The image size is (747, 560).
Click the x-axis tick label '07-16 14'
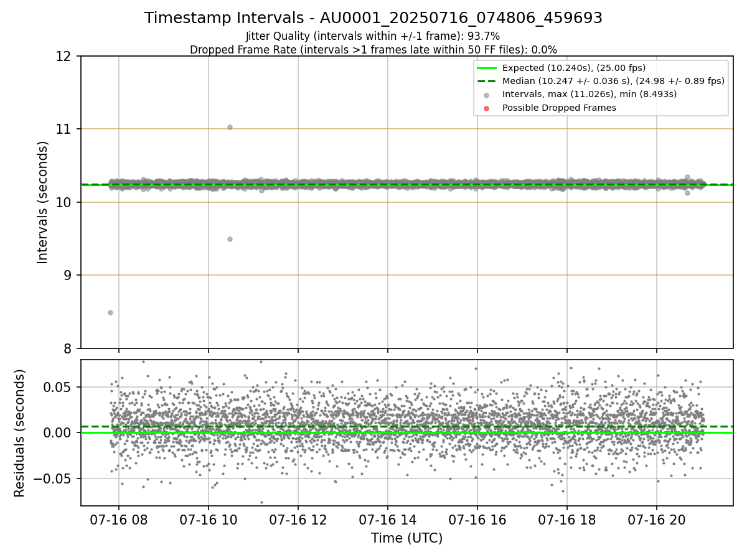(x=388, y=519)
